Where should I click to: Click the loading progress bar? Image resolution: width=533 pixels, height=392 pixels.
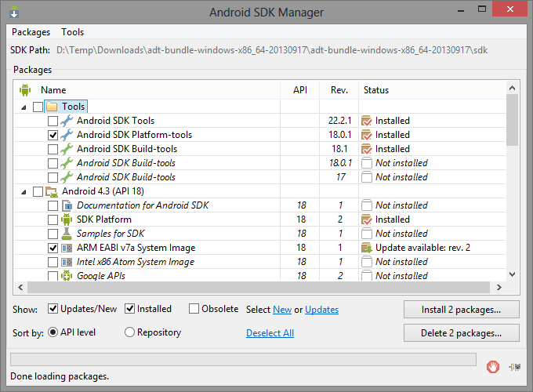[x=244, y=359]
